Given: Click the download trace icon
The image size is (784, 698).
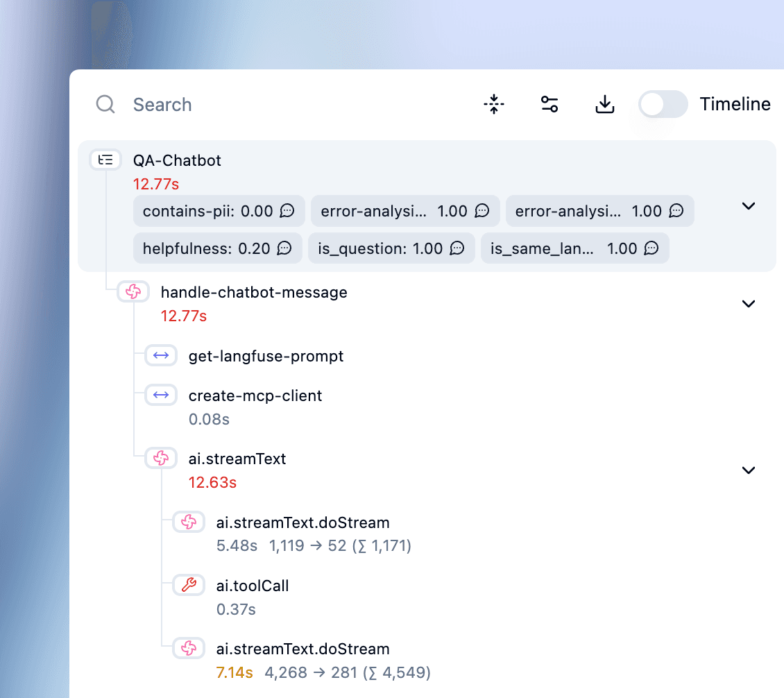Looking at the screenshot, I should 604,104.
